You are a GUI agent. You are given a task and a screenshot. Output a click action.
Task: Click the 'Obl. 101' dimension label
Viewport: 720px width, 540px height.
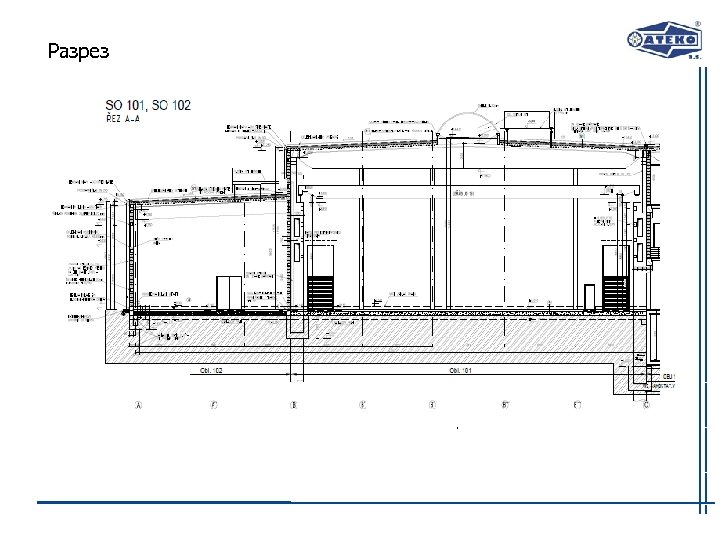460,370
